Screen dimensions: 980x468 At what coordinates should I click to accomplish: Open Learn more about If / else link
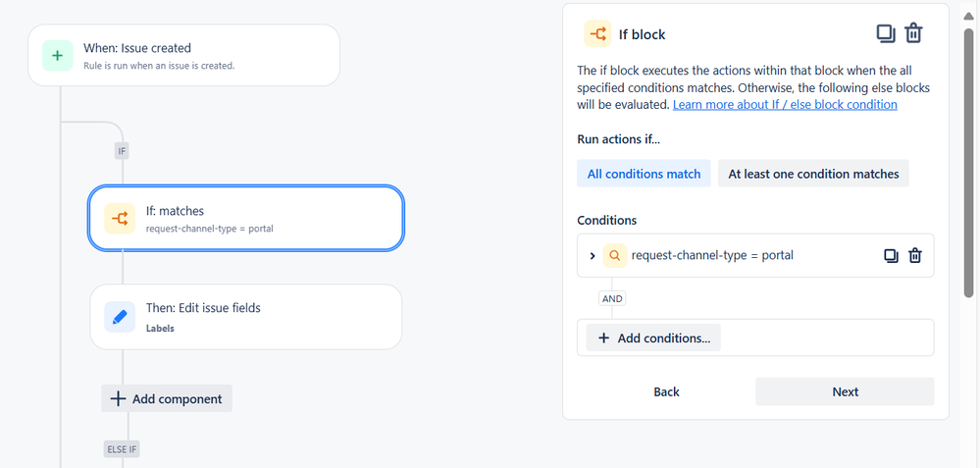pyautogui.click(x=785, y=104)
